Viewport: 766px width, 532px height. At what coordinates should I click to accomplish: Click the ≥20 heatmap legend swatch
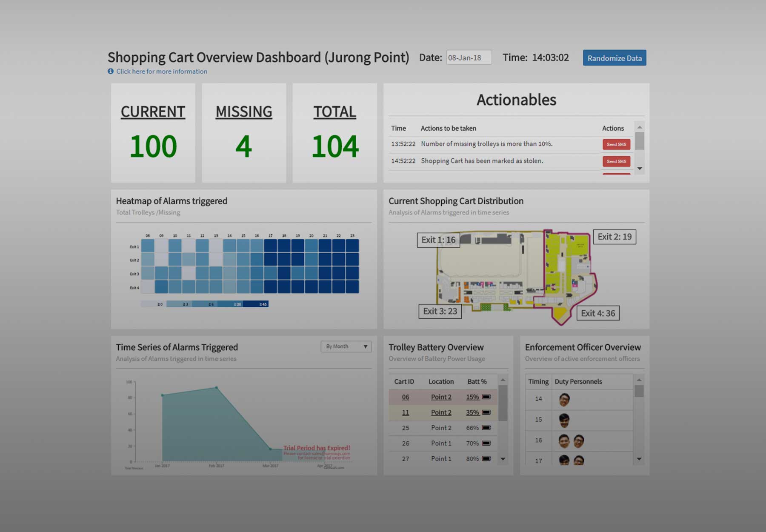click(230, 304)
